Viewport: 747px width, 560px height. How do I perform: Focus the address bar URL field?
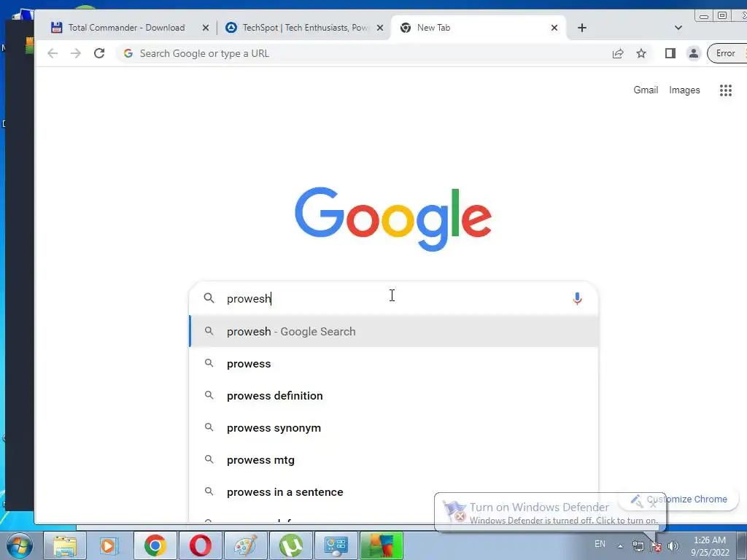coord(362,53)
